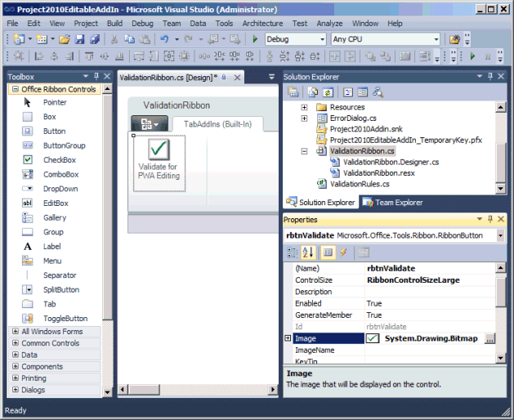Click the Cut toolbar icon

pos(114,39)
